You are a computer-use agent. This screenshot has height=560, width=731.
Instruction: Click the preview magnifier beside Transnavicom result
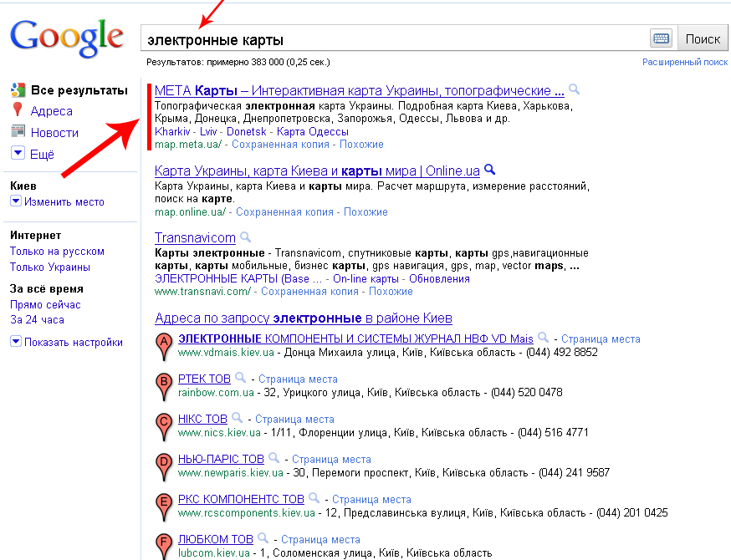click(x=245, y=237)
